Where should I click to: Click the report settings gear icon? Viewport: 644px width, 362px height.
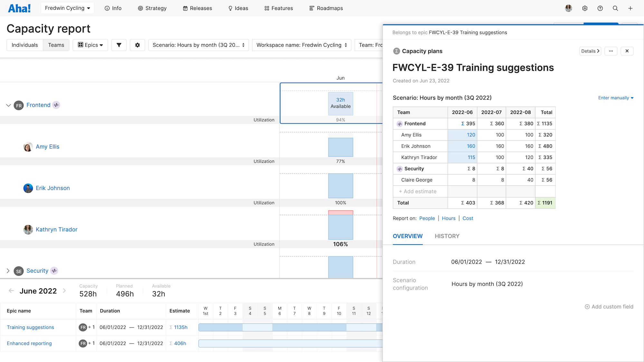[137, 45]
